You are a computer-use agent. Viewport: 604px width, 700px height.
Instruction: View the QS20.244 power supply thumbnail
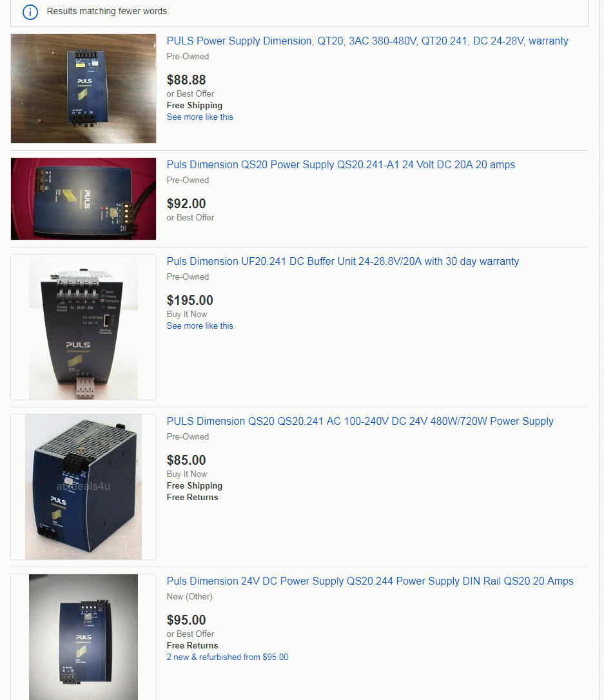click(84, 637)
